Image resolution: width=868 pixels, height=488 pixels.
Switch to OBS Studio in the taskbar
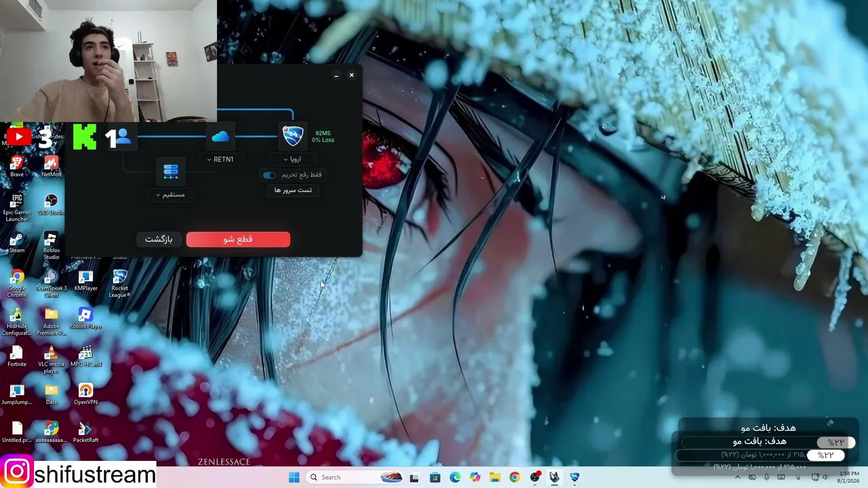535,477
